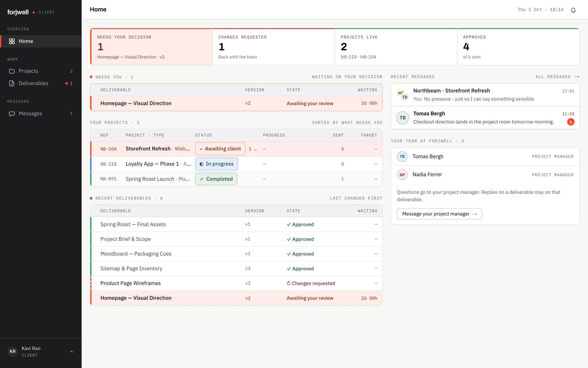
Task: Open Moodboard — Packaging Cues deliverable
Action: (x=236, y=254)
